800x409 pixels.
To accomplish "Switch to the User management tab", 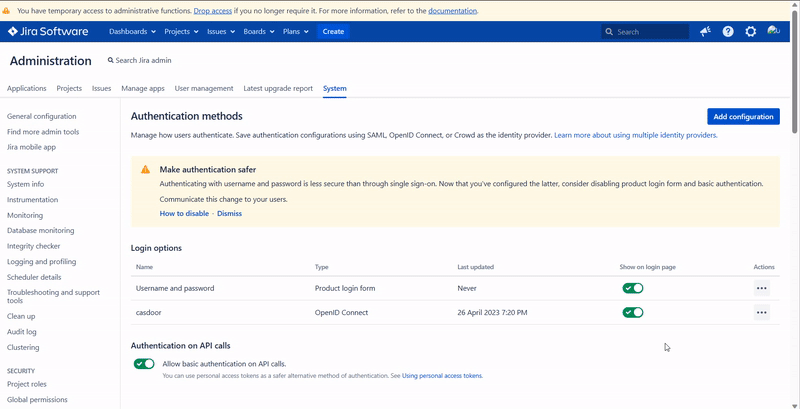I will [x=204, y=88].
